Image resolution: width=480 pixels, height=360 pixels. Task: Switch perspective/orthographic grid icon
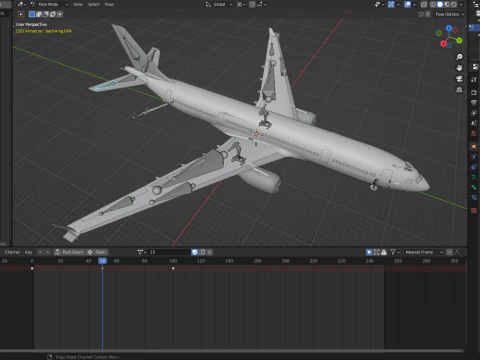pos(459,90)
